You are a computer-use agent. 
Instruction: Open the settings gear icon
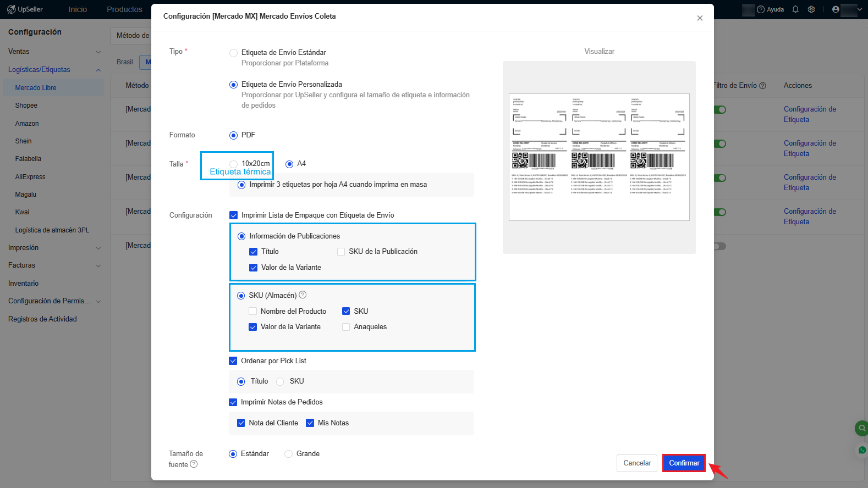(811, 9)
